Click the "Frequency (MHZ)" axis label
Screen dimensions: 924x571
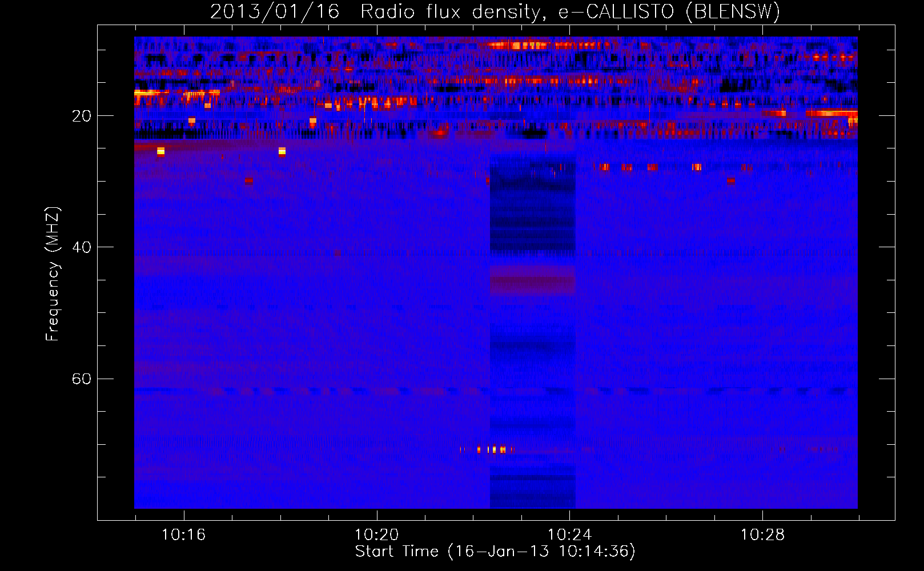(x=52, y=274)
